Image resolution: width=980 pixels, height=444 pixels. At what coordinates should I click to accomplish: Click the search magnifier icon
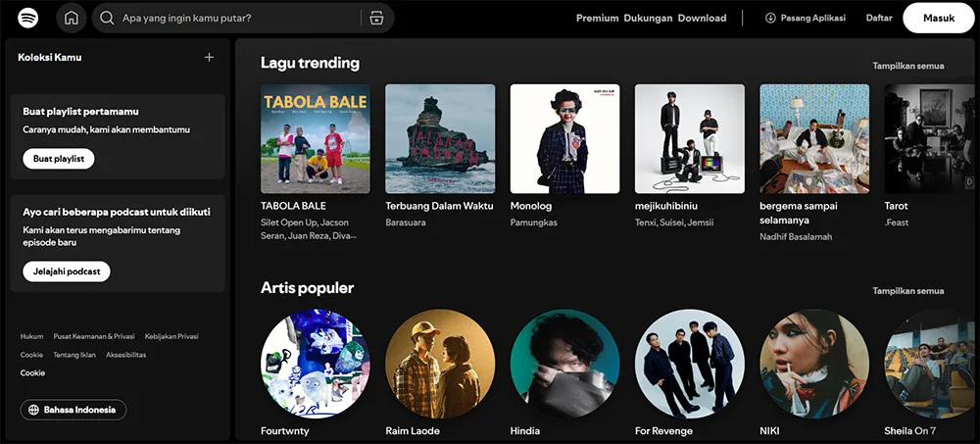pos(107,19)
